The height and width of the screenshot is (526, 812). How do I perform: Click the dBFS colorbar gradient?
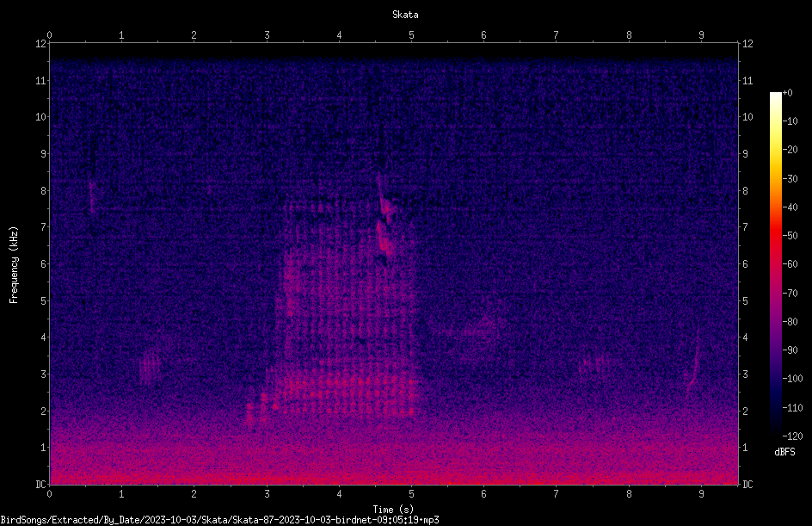coord(775,263)
